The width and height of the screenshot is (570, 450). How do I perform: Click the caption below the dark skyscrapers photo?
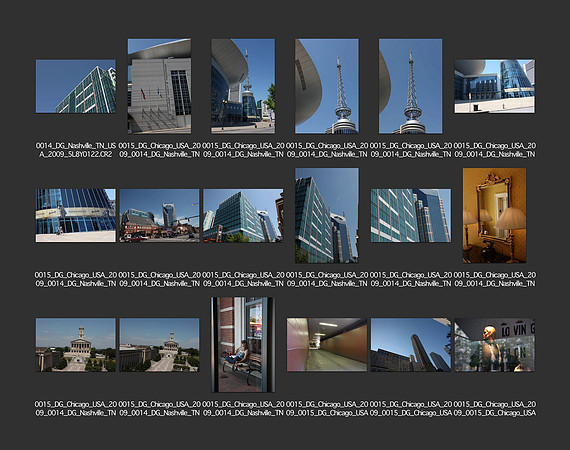tap(411, 409)
